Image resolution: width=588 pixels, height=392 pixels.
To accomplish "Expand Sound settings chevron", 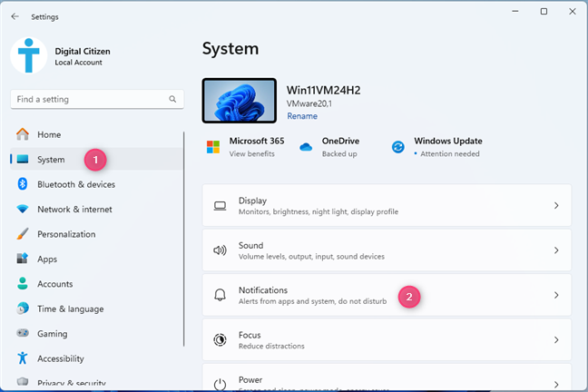I will tap(556, 250).
